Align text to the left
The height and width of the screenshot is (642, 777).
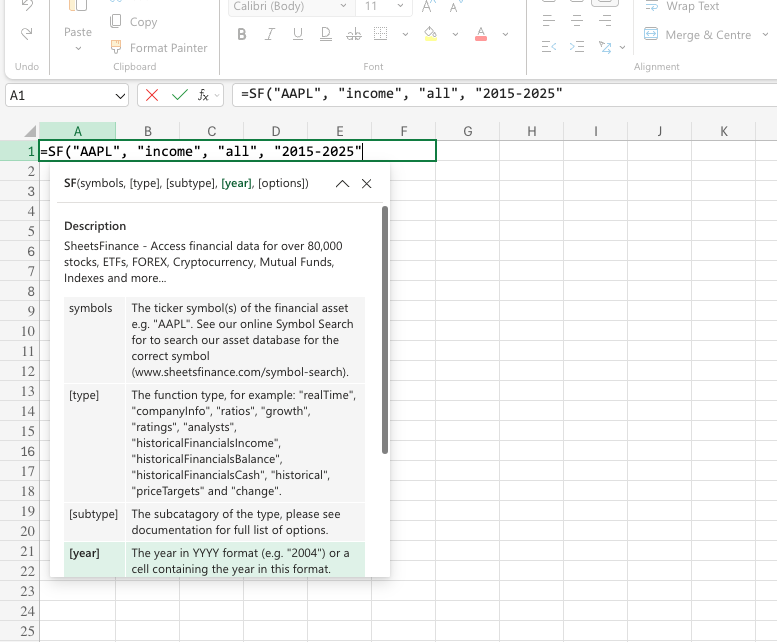click(x=549, y=21)
